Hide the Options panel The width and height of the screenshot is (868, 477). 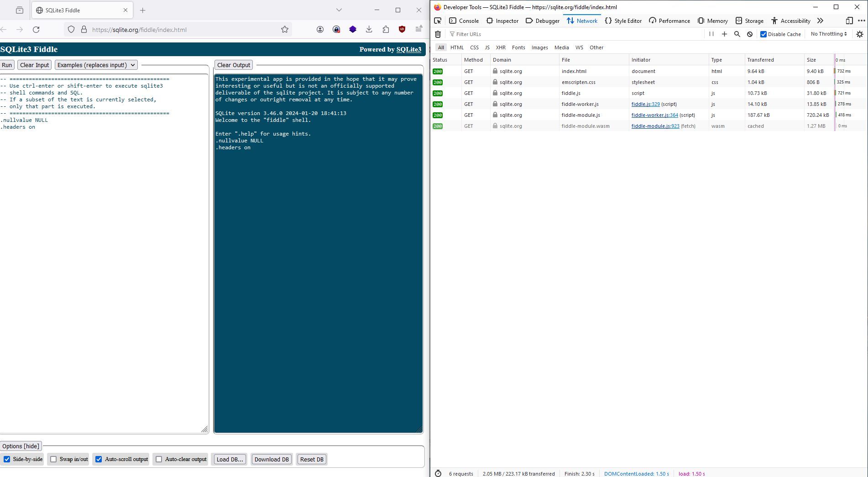click(x=21, y=446)
